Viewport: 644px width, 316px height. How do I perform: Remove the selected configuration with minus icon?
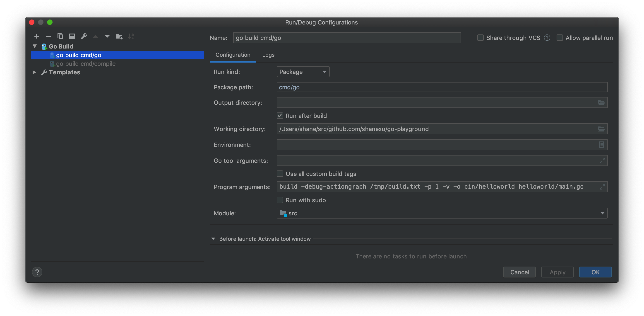click(x=48, y=36)
